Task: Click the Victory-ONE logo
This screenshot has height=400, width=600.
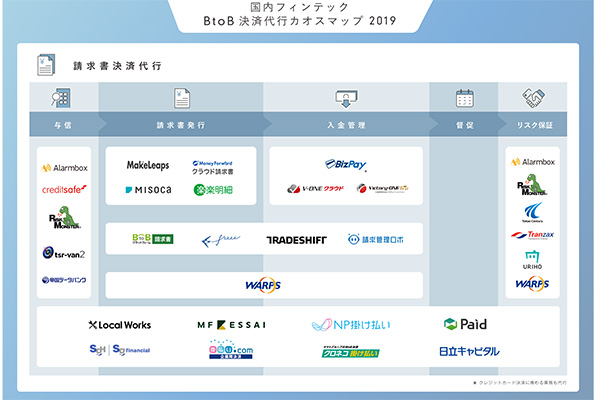Action: tap(383, 188)
